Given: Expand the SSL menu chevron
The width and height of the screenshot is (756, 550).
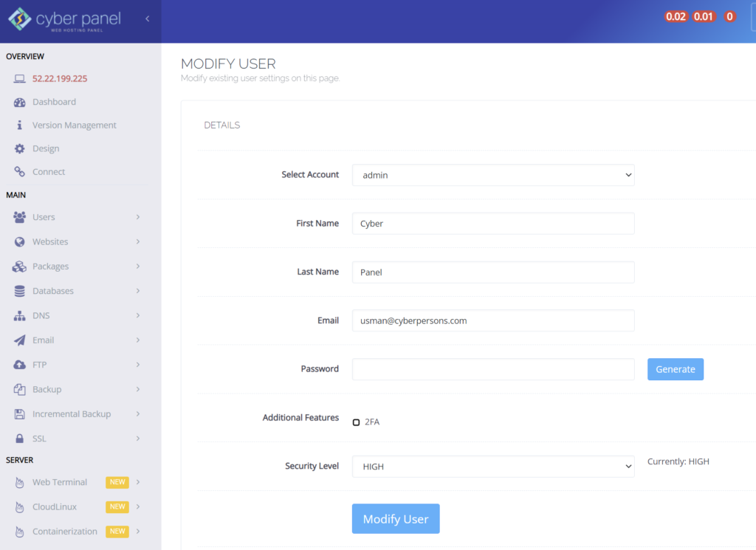Looking at the screenshot, I should (x=138, y=439).
